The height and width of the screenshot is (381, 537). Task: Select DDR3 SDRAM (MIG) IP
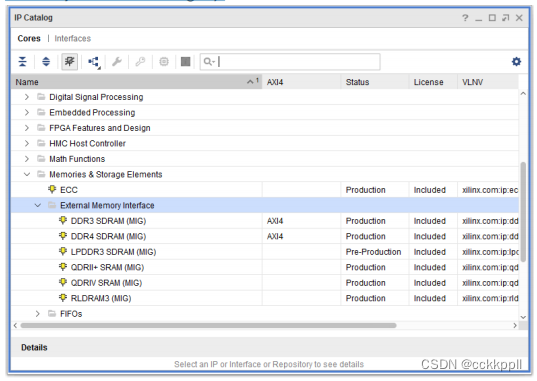(108, 221)
